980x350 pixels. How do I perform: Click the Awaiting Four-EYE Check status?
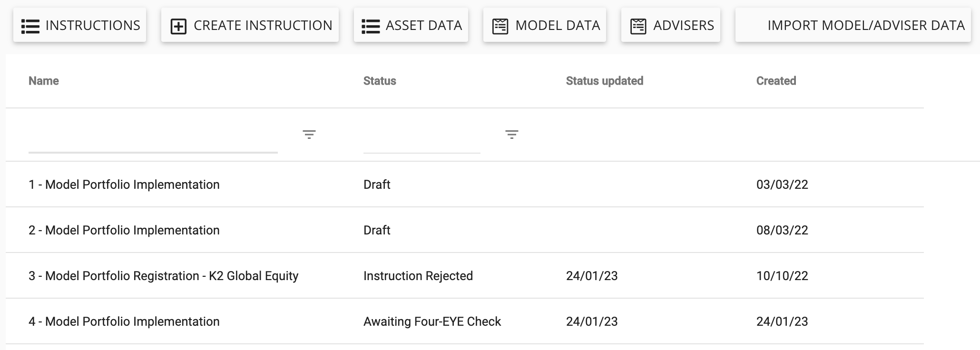coord(432,321)
